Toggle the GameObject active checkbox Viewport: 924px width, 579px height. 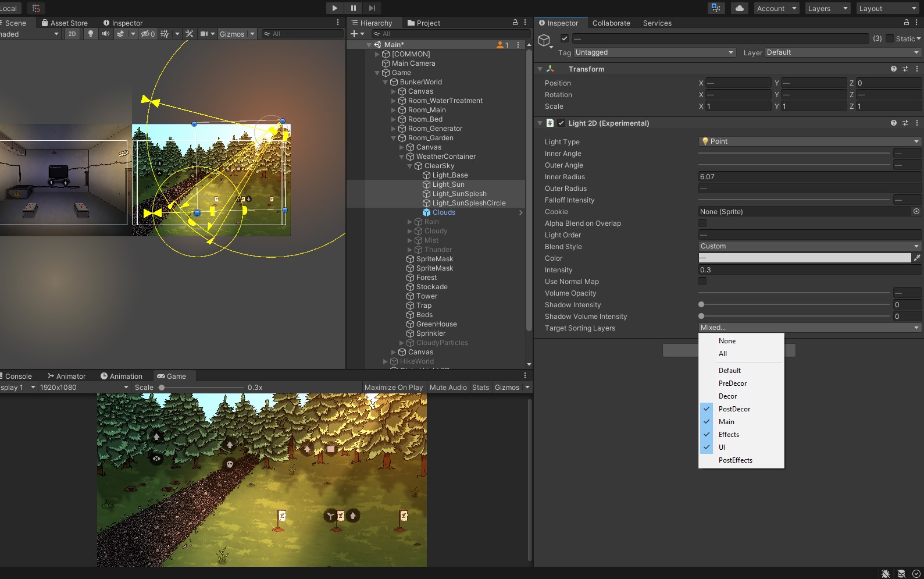(x=564, y=38)
